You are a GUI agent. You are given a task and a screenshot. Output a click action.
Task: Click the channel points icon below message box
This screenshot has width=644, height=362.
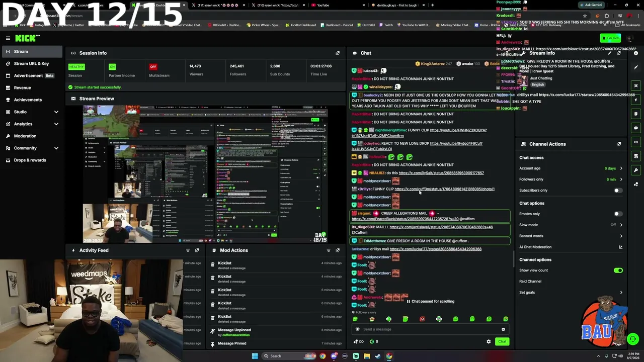tap(372, 342)
